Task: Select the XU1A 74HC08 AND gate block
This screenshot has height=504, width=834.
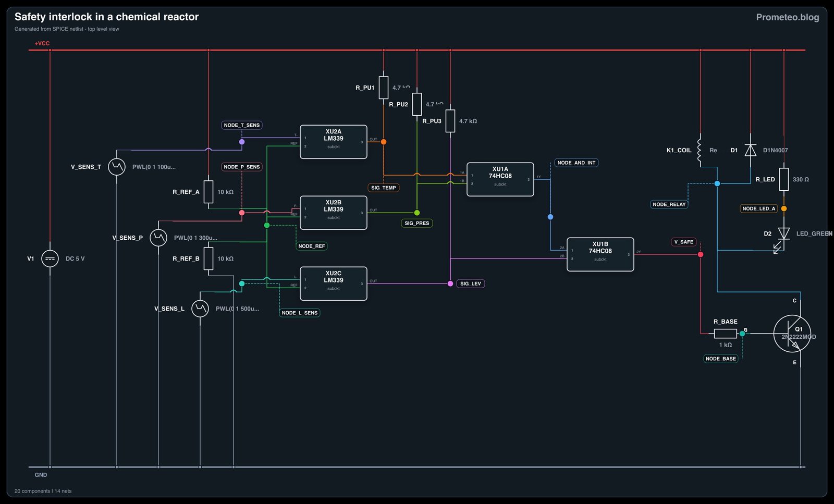Action: (x=500, y=179)
